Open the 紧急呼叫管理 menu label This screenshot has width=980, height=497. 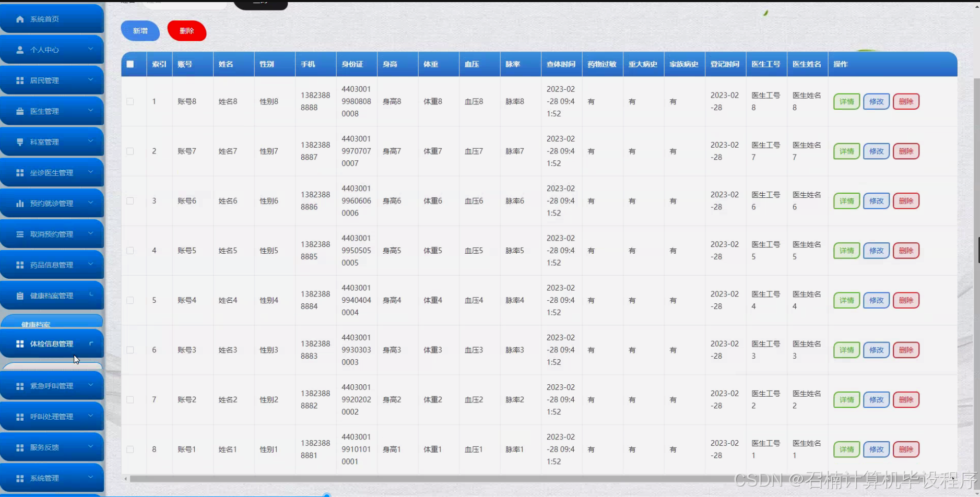tap(52, 386)
